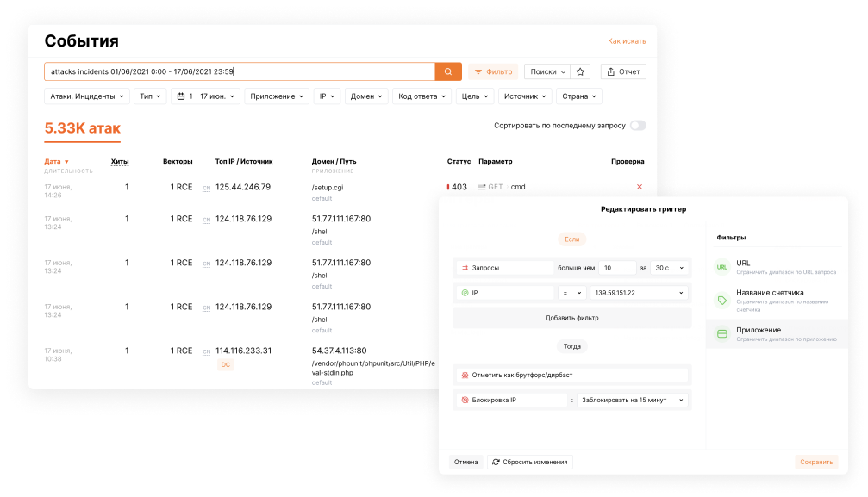
Task: Click the GET request method icon
Action: pyautogui.click(x=482, y=187)
